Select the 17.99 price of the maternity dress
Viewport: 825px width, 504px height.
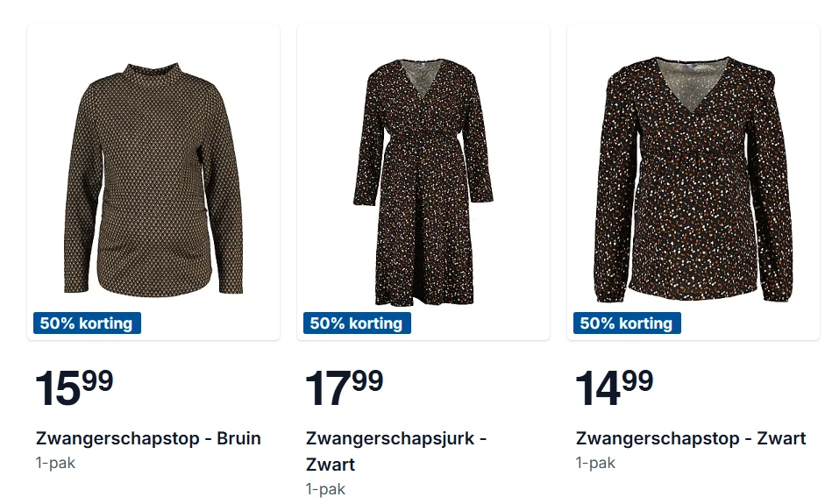[x=344, y=387]
